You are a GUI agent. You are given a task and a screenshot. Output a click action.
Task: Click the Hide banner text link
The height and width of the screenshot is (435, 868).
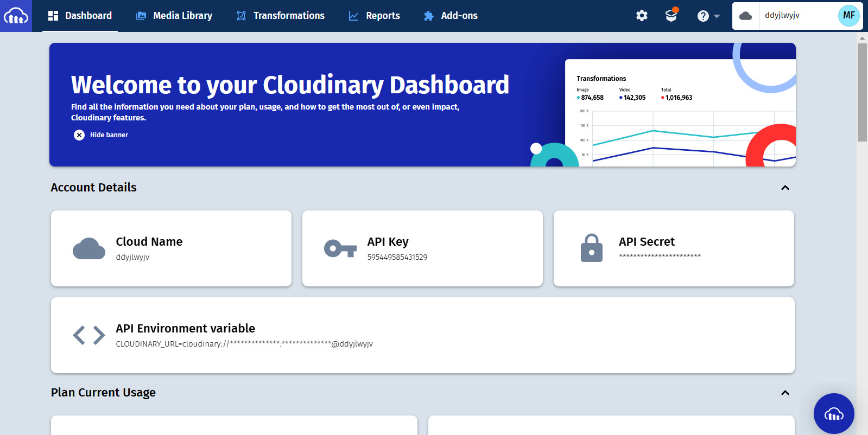pos(109,135)
